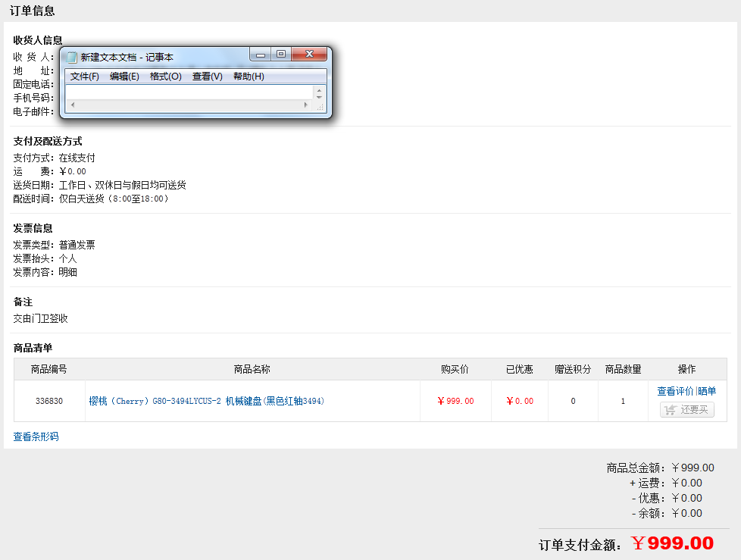Click the 商品数量 column header

pos(623,369)
